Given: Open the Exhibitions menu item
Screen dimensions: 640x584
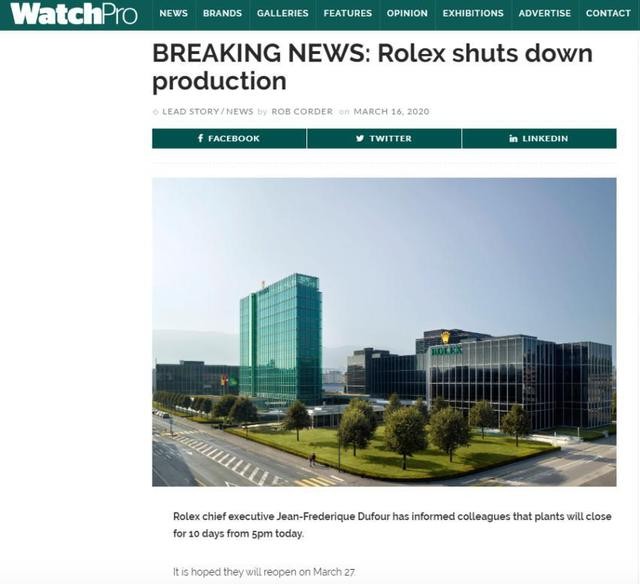Looking at the screenshot, I should 473,13.
